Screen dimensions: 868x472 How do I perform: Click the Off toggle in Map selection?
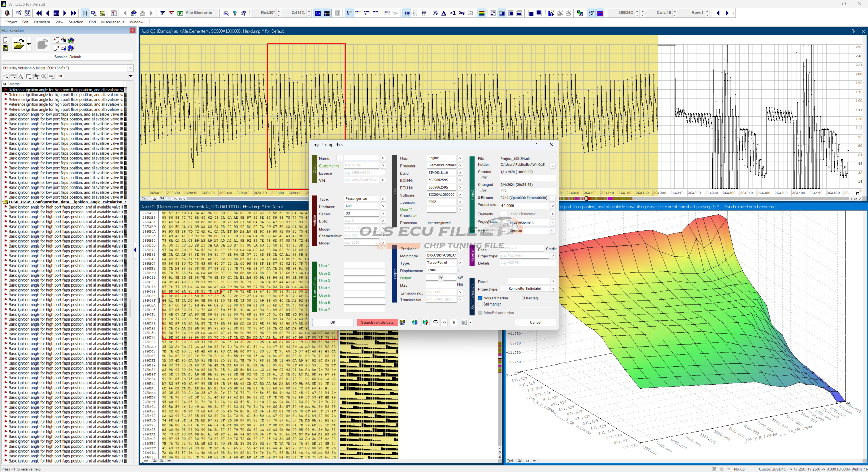(60, 76)
